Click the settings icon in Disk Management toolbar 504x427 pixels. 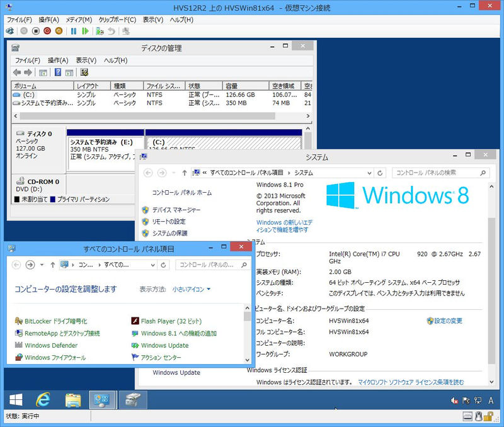click(84, 72)
